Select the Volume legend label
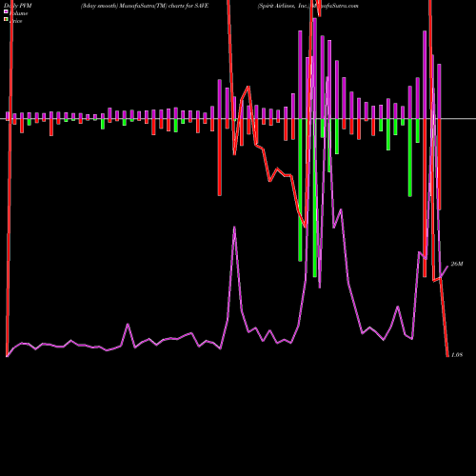This screenshot has width=476, height=476. [18, 13]
